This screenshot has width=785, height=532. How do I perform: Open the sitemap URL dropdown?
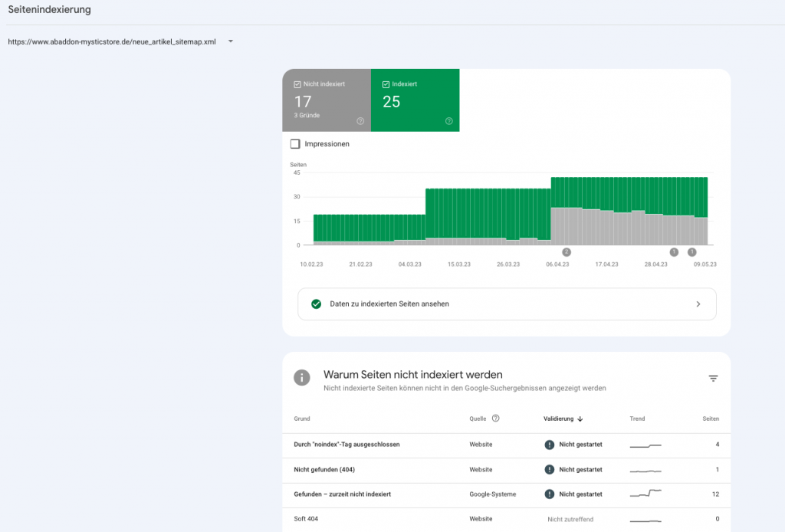pos(231,41)
